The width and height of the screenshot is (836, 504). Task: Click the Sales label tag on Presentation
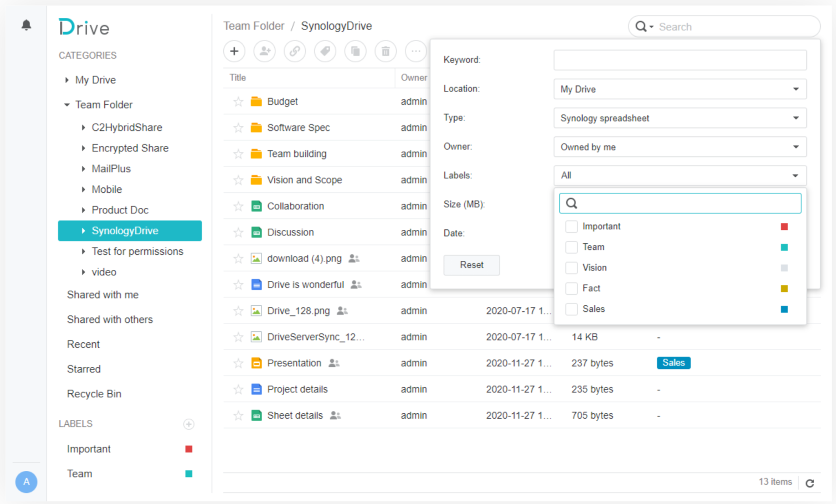[x=673, y=363]
